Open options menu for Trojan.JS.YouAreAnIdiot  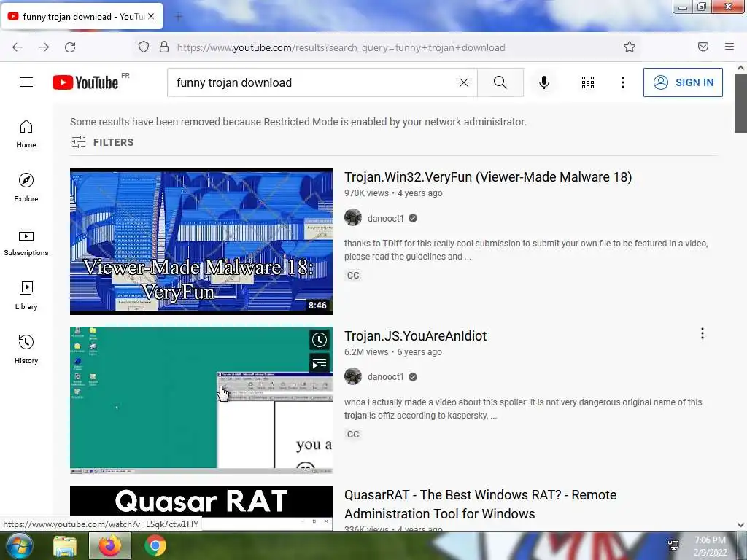click(703, 334)
